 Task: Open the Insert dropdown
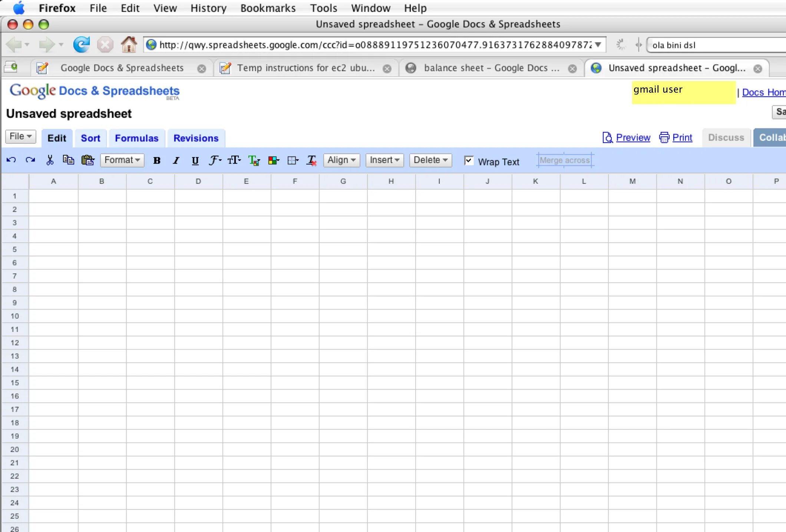[384, 160]
